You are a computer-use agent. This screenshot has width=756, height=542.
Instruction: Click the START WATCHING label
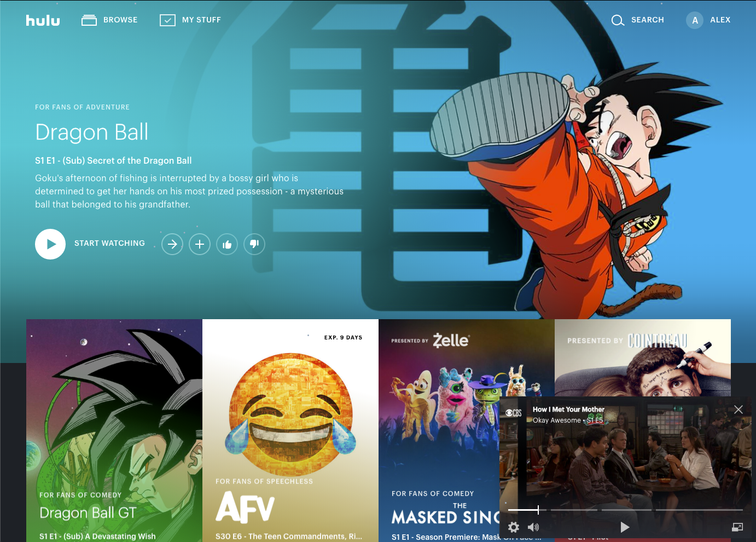[110, 243]
